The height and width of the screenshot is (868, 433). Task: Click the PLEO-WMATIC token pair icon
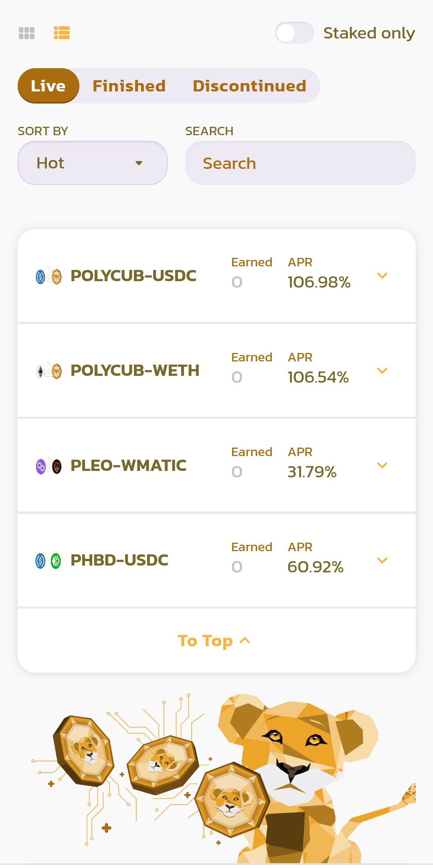pos(49,466)
